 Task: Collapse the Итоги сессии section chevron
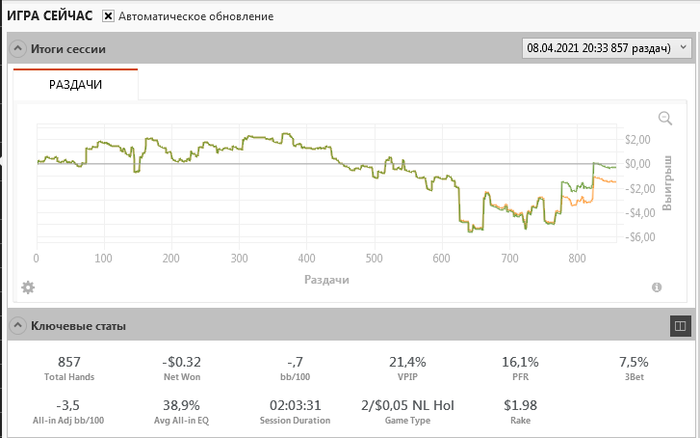tap(18, 48)
